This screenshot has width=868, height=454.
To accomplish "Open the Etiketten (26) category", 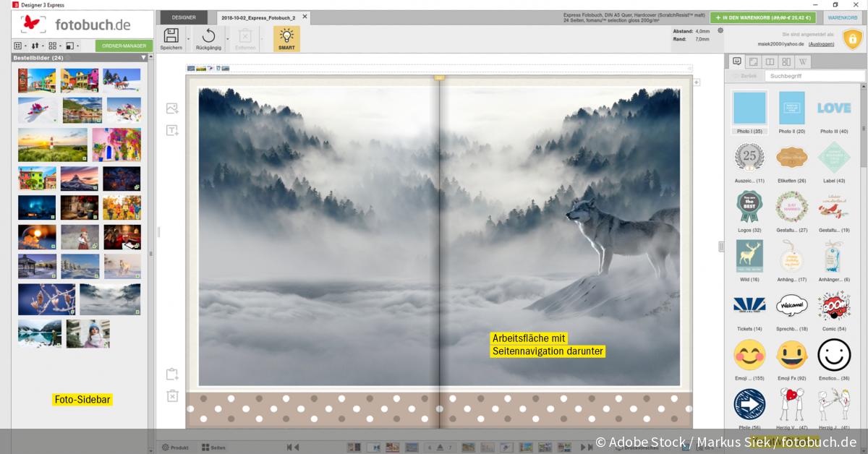I will coord(791,162).
